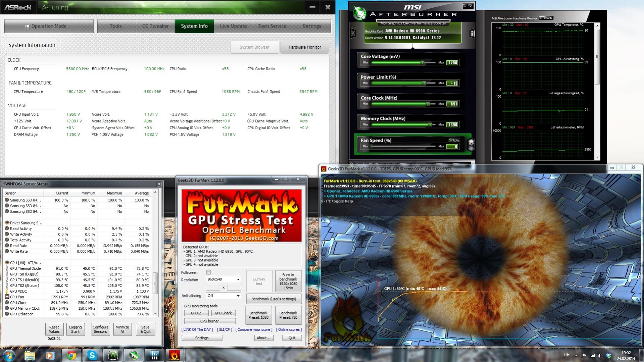644x362 pixels.
Task: Switch to HWiNFO taskbar icon
Action: [x=154, y=355]
